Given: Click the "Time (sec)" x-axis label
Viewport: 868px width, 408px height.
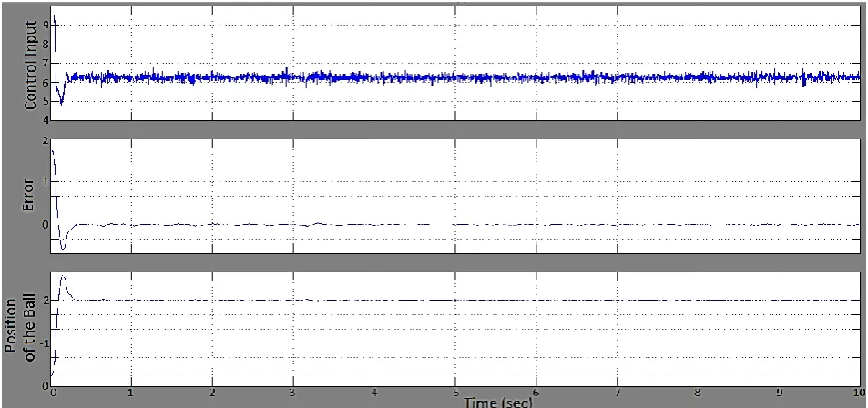Looking at the screenshot, I should click(497, 402).
